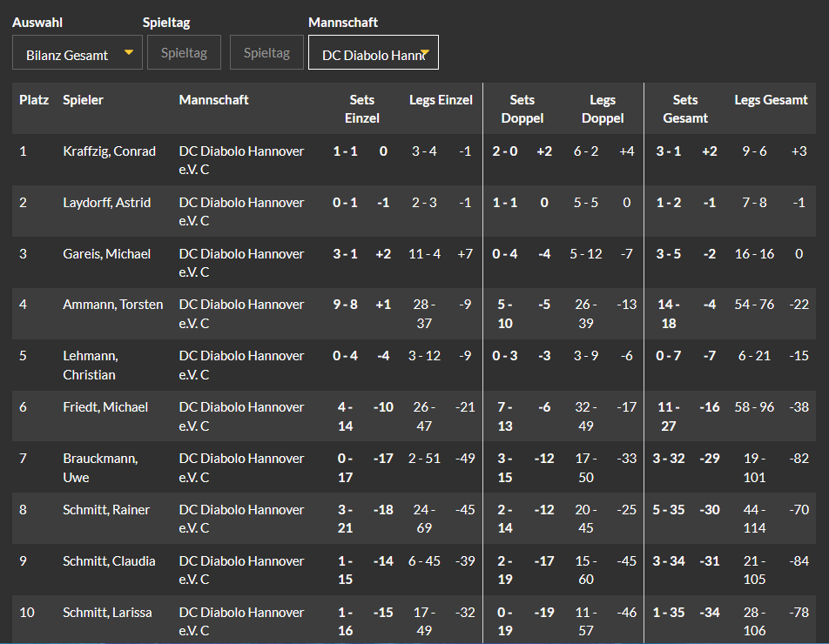Click the Legs Einzel column header
The height and width of the screenshot is (644, 829).
(x=441, y=100)
